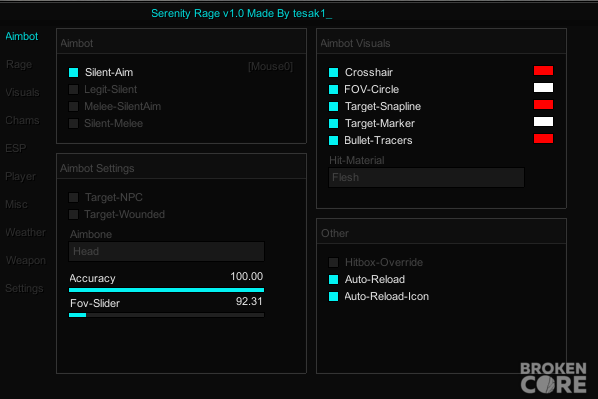598x399 pixels.
Task: Open the Weather tab
Action: (x=25, y=232)
